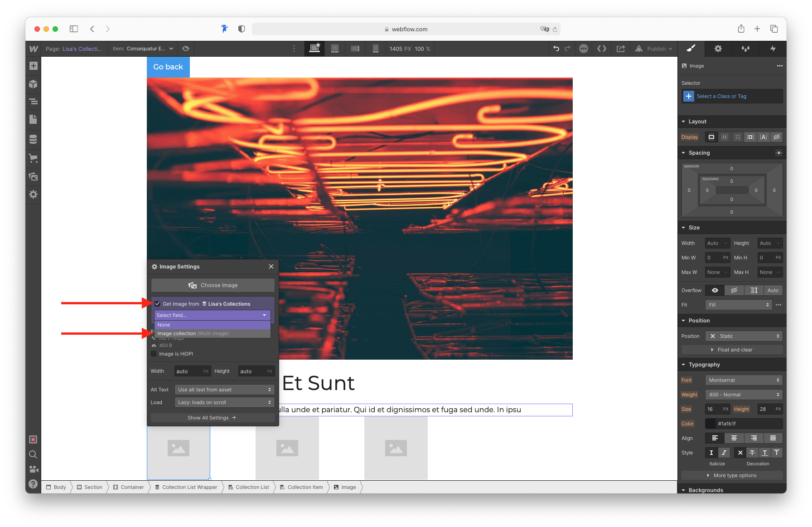Open the Assets panel

click(33, 176)
